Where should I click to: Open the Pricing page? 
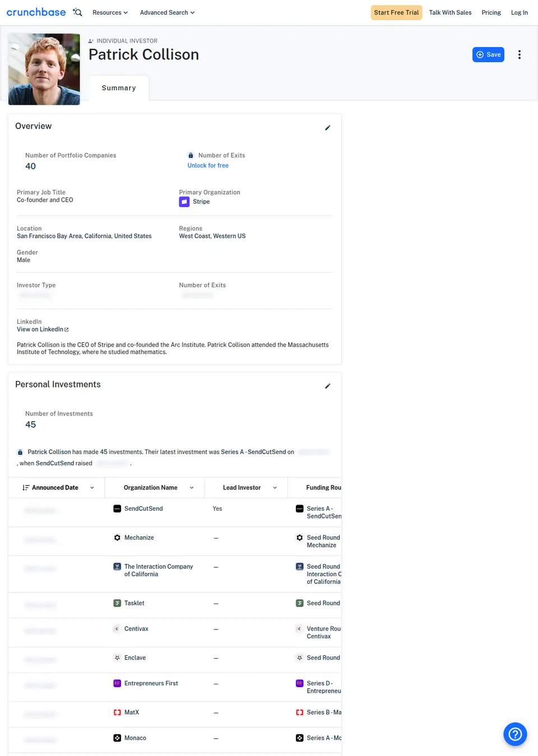coord(491,12)
